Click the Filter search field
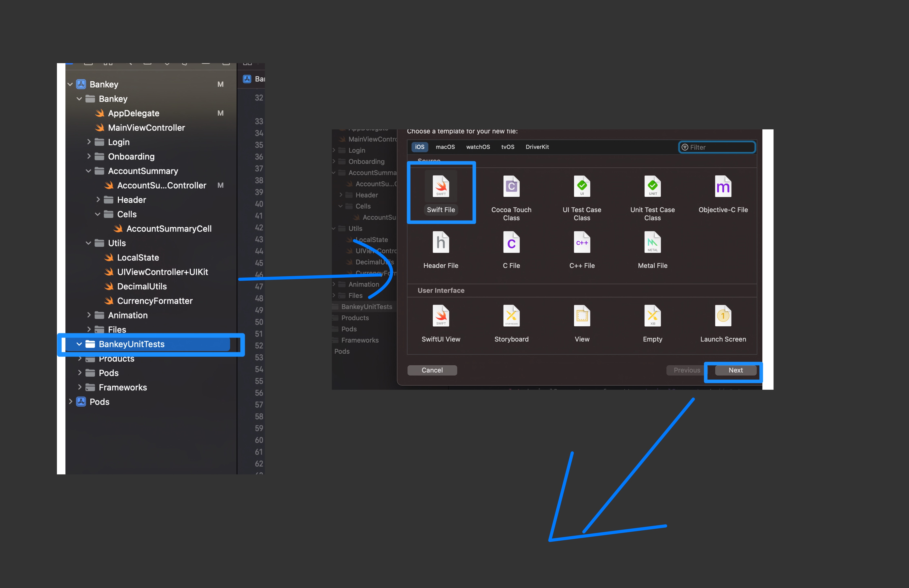Image resolution: width=909 pixels, height=588 pixels. point(717,147)
